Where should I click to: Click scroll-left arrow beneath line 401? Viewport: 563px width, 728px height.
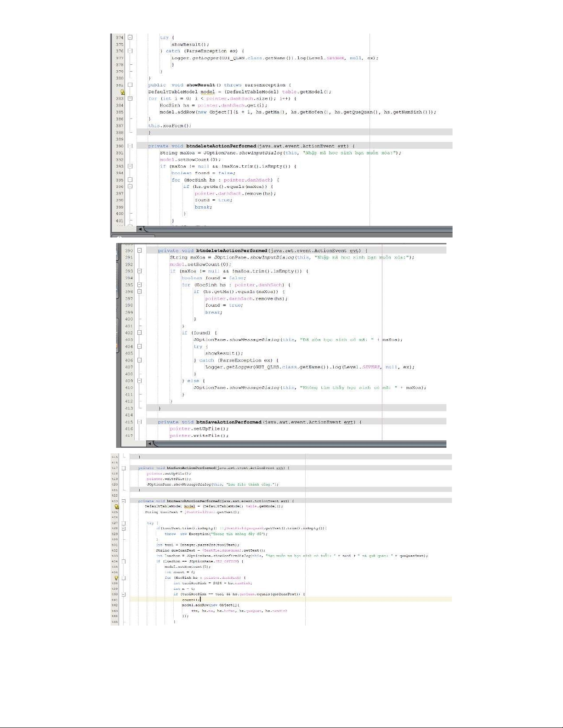tap(140, 229)
